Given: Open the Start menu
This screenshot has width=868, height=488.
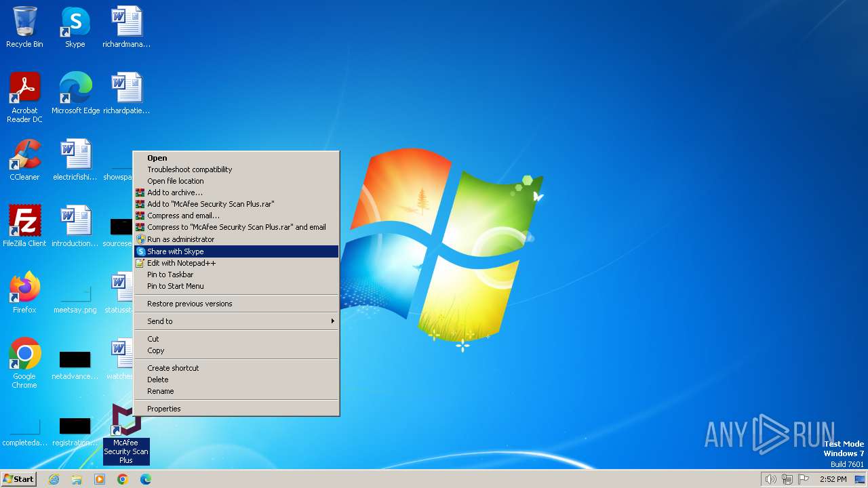Looking at the screenshot, I should [x=18, y=479].
